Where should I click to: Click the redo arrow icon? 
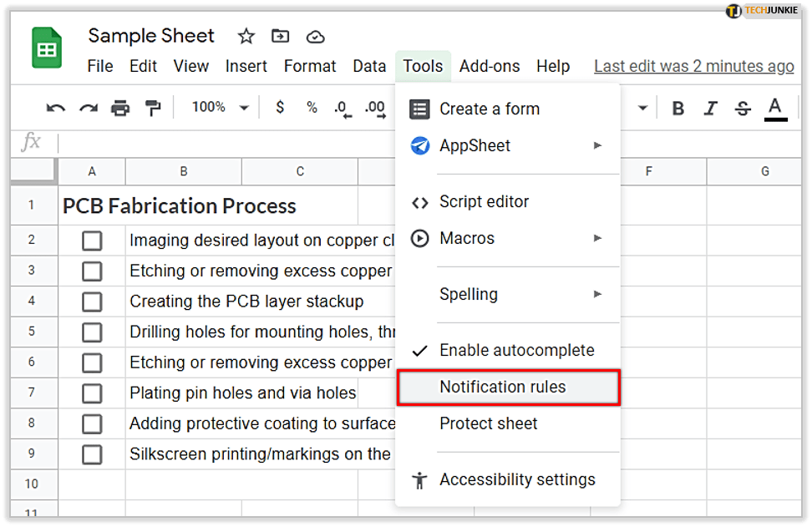[x=89, y=108]
